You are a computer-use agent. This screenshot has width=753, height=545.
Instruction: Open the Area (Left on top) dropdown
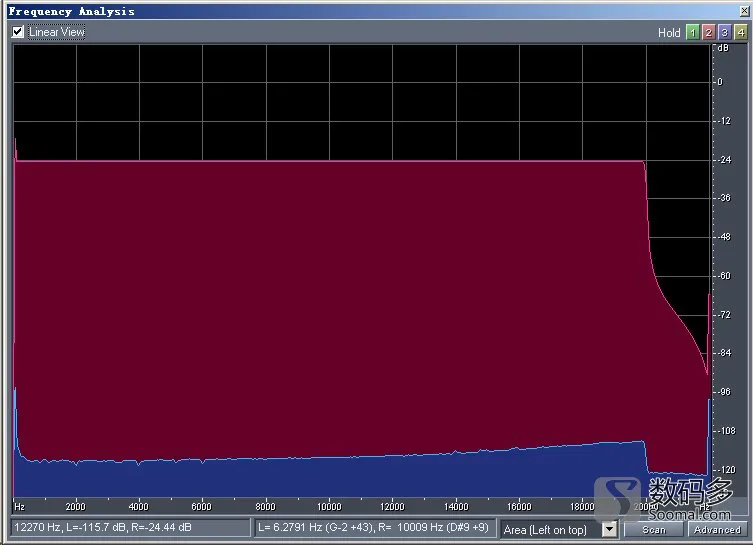coord(609,529)
